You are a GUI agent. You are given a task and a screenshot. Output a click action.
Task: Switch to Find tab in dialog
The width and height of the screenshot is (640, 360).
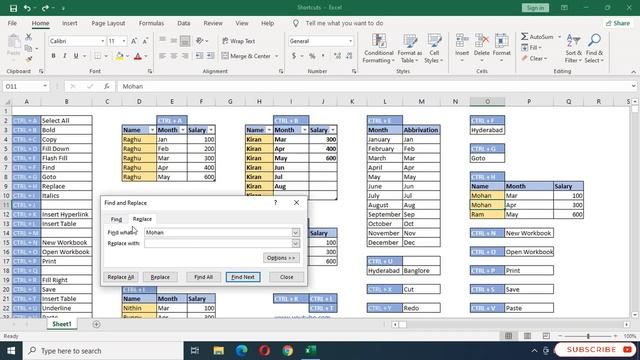click(116, 219)
